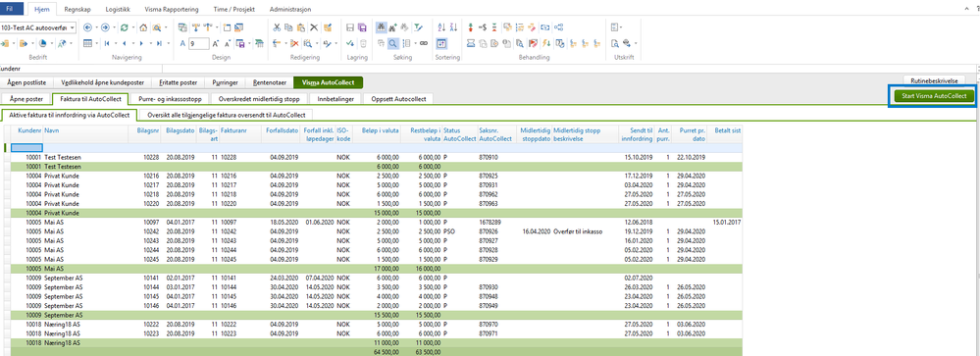The image size is (980, 356).
Task: Switch to Vedlikehold åpne kundeposter tab
Action: tap(102, 82)
